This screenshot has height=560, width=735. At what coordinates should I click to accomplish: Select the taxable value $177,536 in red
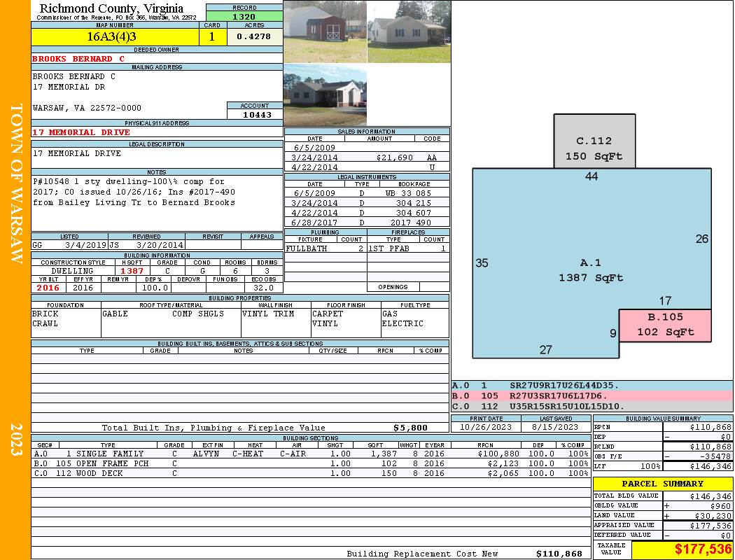coord(703,549)
